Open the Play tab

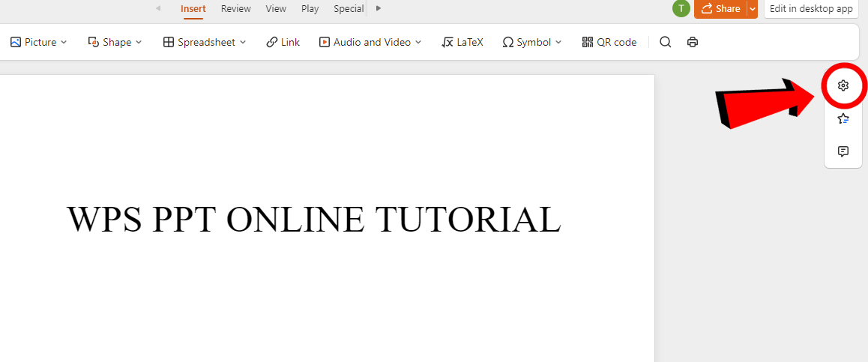pyautogui.click(x=310, y=9)
